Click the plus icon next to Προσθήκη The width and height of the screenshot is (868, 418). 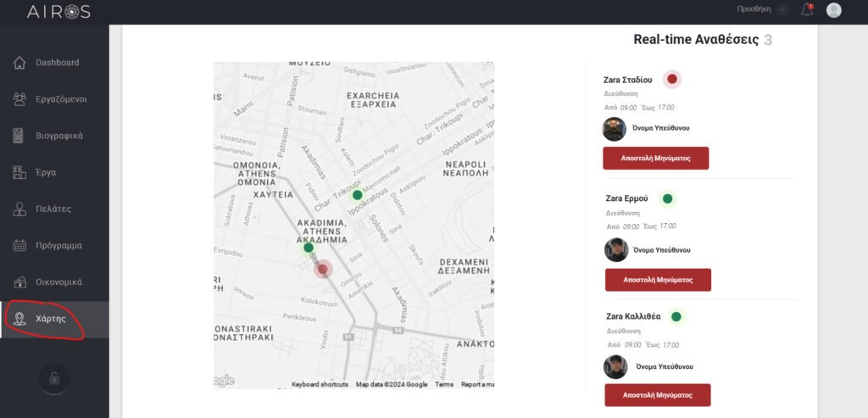coord(782,10)
